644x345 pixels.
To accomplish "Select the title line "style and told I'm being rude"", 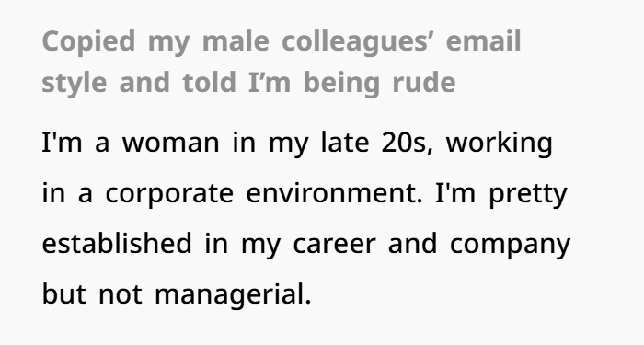I will (249, 84).
